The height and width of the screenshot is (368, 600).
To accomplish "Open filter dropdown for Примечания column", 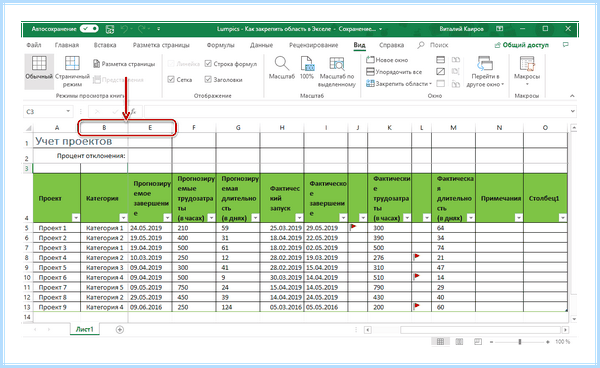I will click(x=518, y=218).
